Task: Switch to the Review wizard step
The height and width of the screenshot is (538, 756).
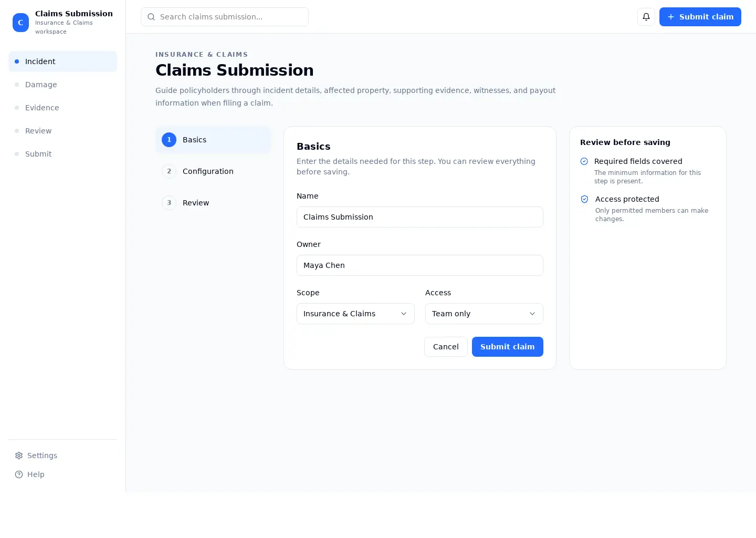Action: [x=213, y=203]
